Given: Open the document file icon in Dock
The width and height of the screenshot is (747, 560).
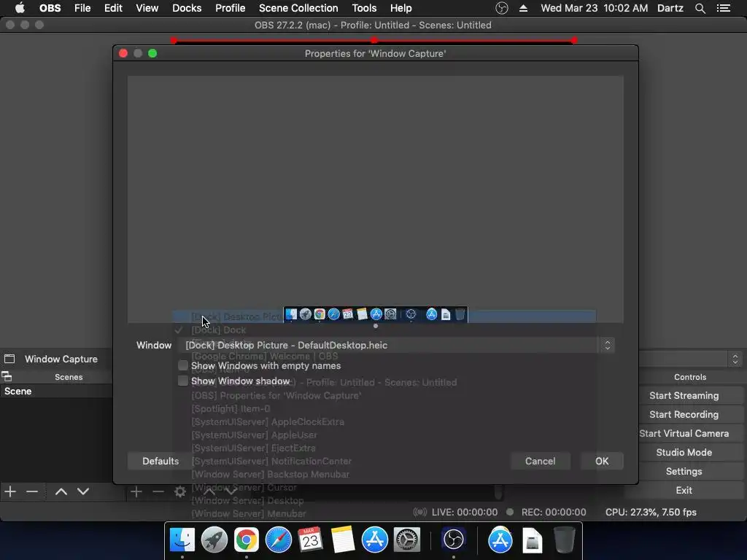Looking at the screenshot, I should pyautogui.click(x=532, y=540).
